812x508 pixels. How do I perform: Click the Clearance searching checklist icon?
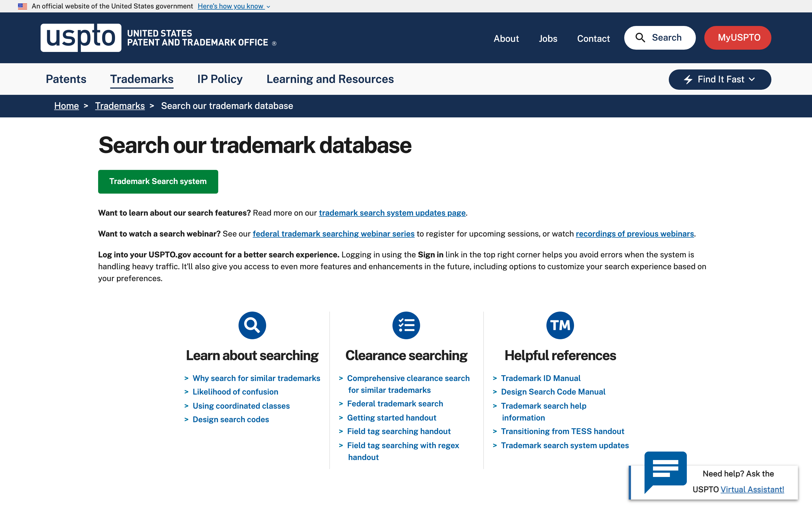[406, 325]
